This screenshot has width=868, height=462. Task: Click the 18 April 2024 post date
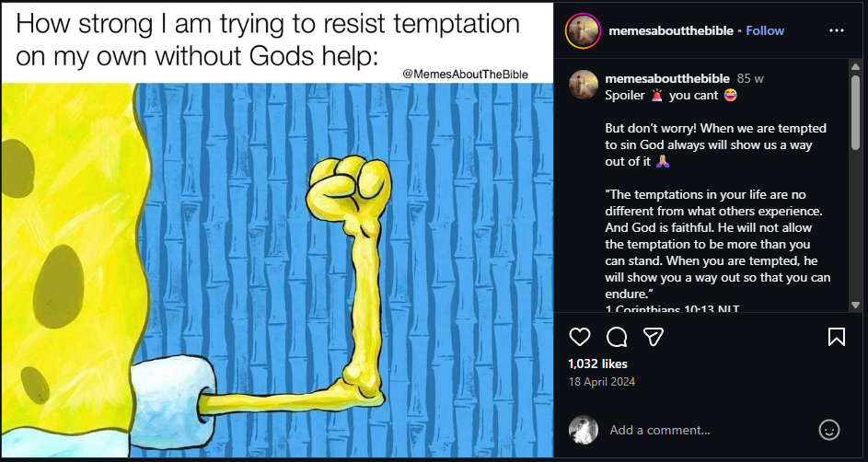(x=602, y=382)
